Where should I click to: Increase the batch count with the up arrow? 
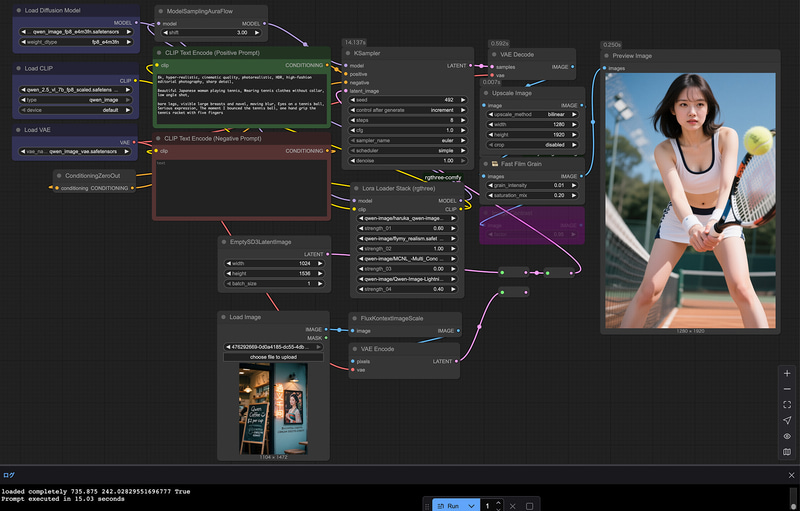[498, 503]
